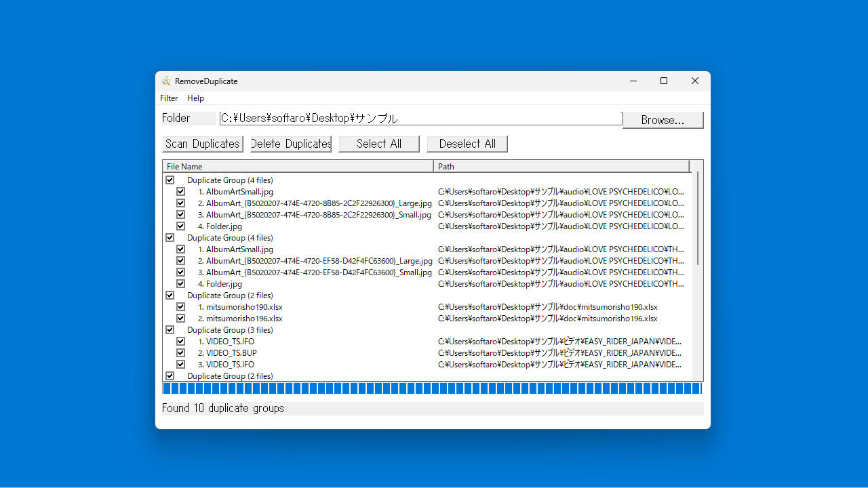Viewport: 868px width, 488px height.
Task: Uncheck the Duplicate Group (3 files) checkbox
Action: click(x=170, y=329)
